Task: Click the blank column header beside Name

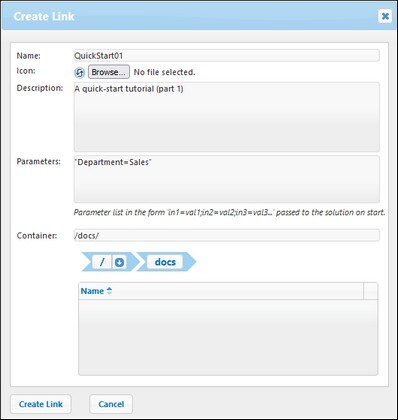Action: coord(371,291)
